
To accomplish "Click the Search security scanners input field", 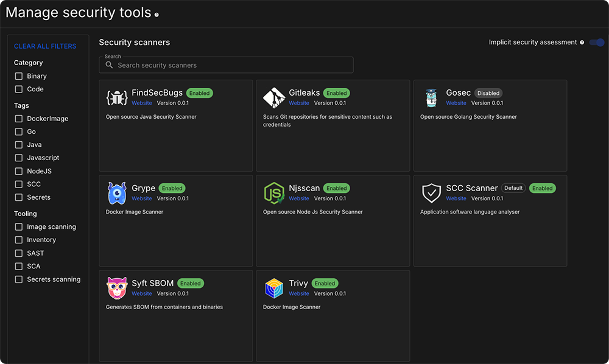I will [x=226, y=65].
